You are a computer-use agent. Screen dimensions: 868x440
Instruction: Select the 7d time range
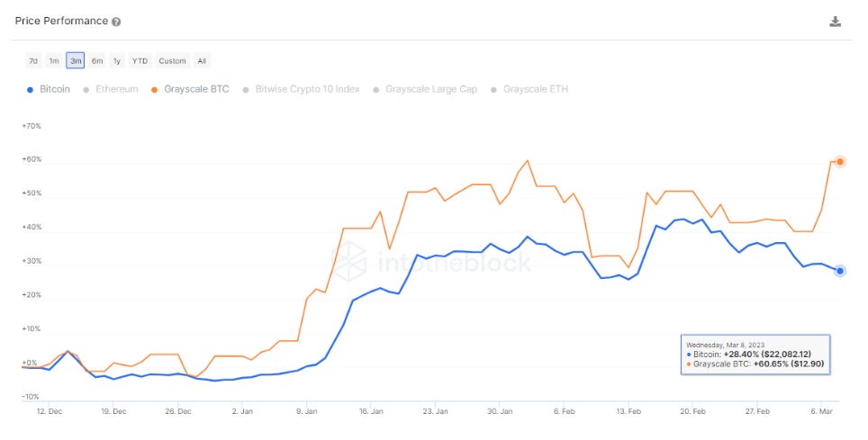(x=33, y=61)
